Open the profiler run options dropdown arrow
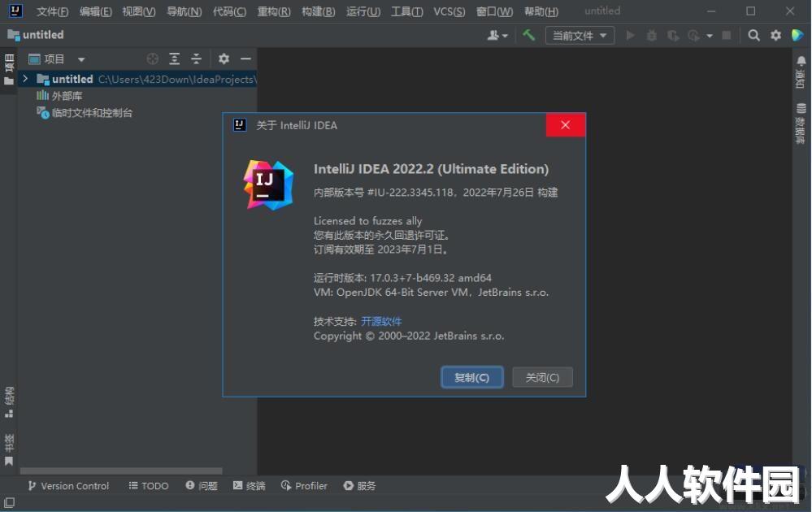The height and width of the screenshot is (512, 812). 710,36
